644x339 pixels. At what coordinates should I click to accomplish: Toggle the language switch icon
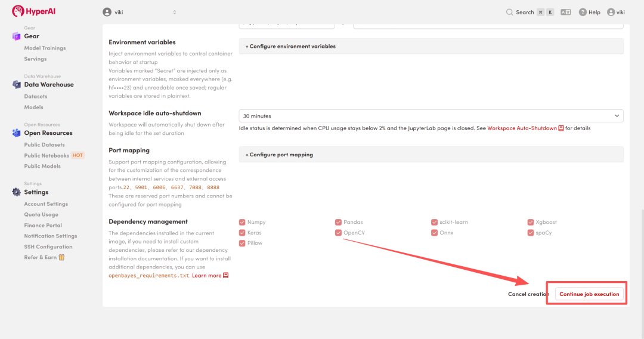pos(565,13)
